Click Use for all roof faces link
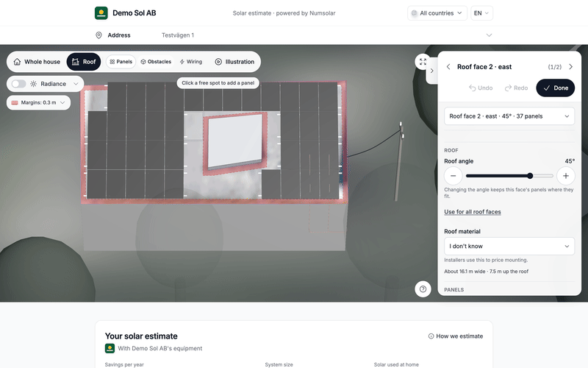Screen dimensions: 588x368 tap(473, 212)
